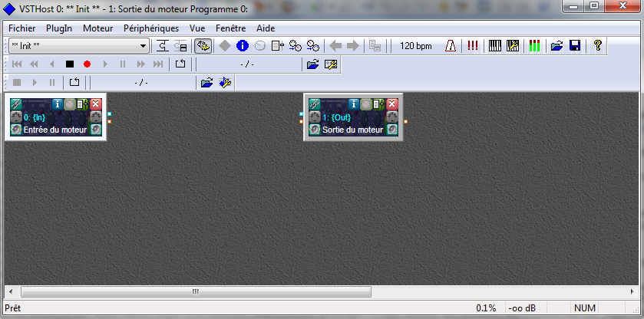The width and height of the screenshot is (644, 319).
Task: Open the parameter list toolbar icon
Action: pos(278,46)
